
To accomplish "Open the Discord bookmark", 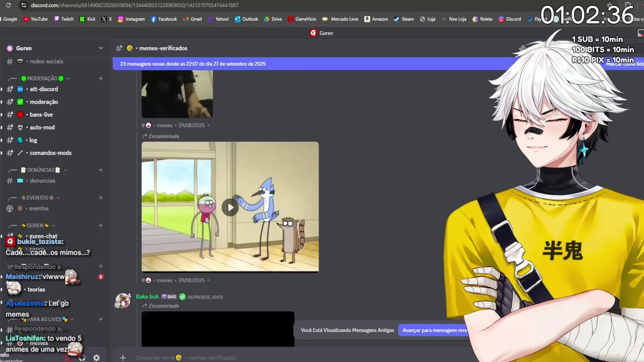I will (x=510, y=19).
